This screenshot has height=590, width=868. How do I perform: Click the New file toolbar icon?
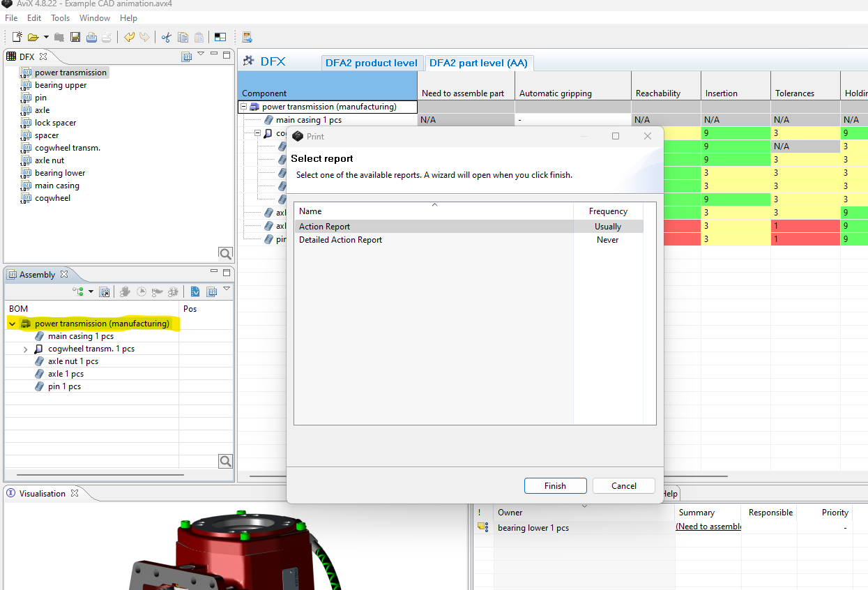click(x=16, y=37)
